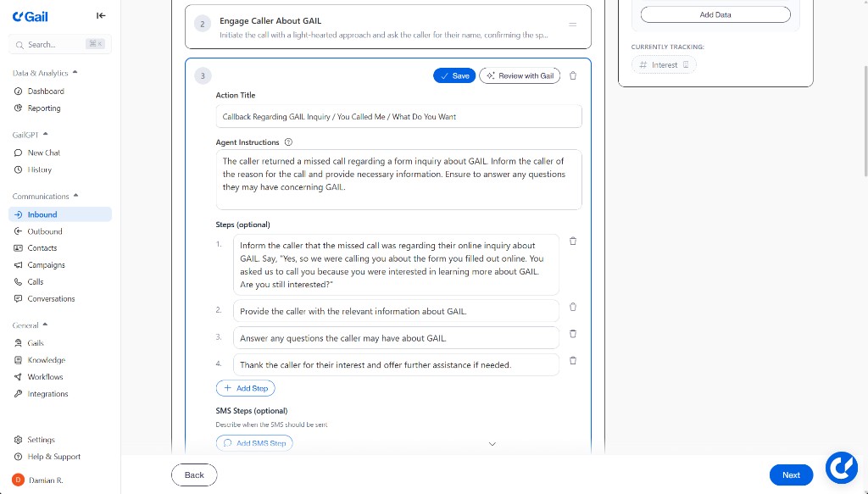Collapse the sidebar with the arrow icon
The height and width of the screenshot is (494, 868).
tap(101, 15)
